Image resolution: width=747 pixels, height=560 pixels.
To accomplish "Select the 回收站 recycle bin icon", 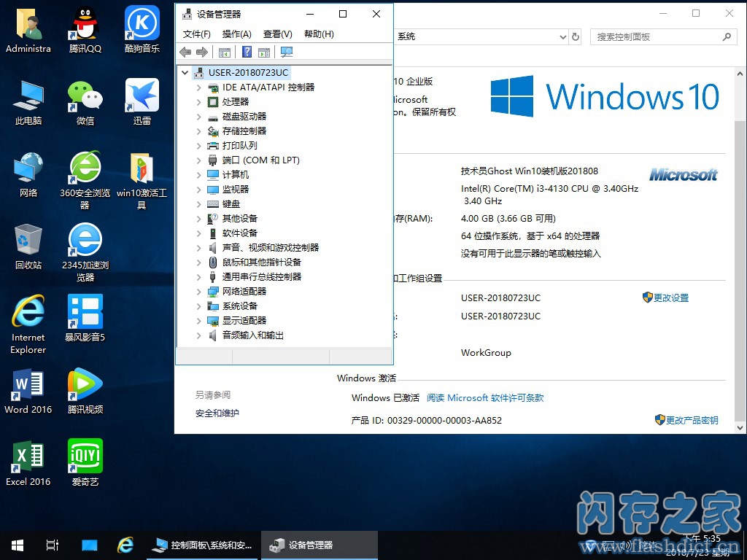I will tap(28, 246).
